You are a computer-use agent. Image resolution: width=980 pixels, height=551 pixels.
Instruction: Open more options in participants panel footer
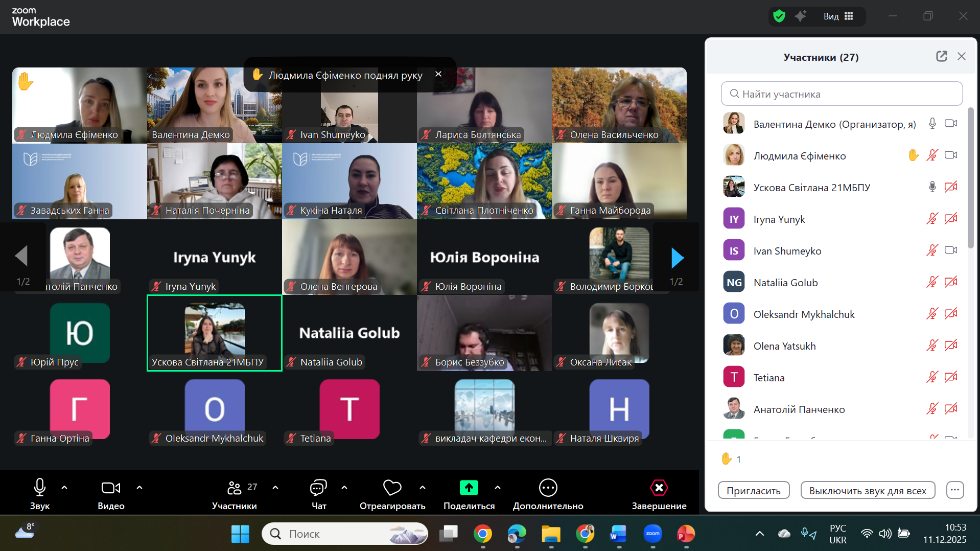(x=955, y=490)
